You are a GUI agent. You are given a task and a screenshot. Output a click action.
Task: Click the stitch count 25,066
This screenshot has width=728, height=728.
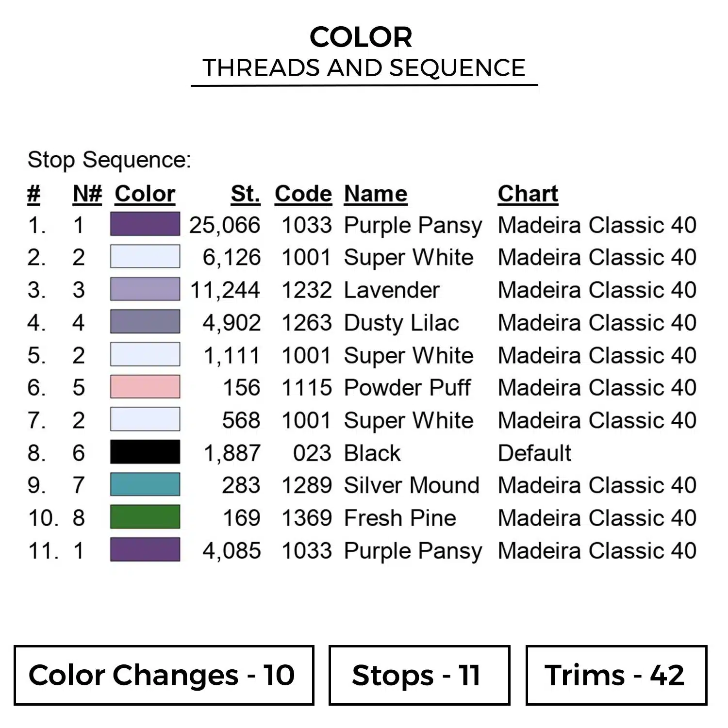pyautogui.click(x=225, y=225)
